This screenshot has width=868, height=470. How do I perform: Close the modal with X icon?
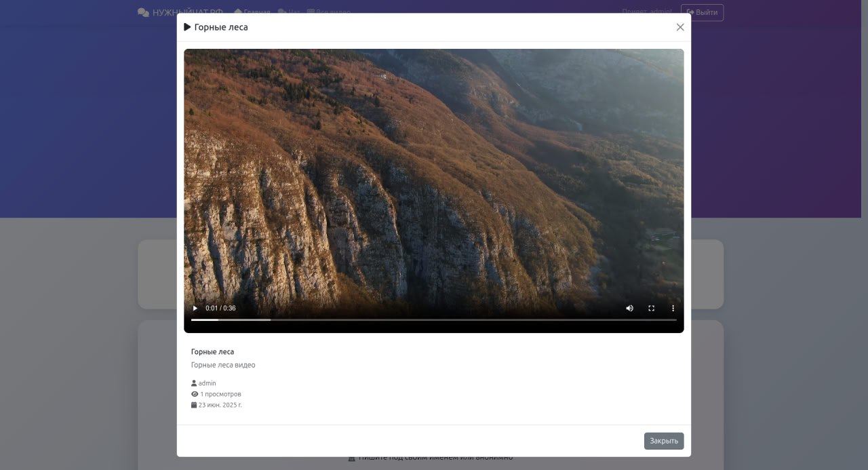click(x=680, y=27)
